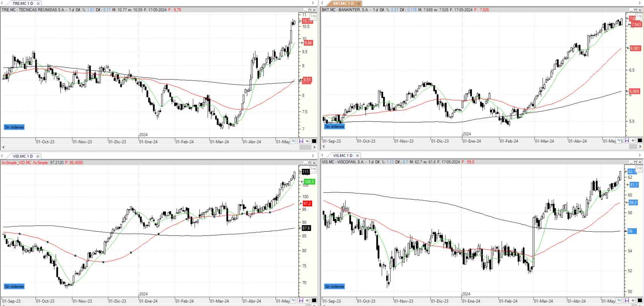Click TECNICAS REUNIDAS S.A. chart title text
Screen dimensions: 644x306
[42, 10]
